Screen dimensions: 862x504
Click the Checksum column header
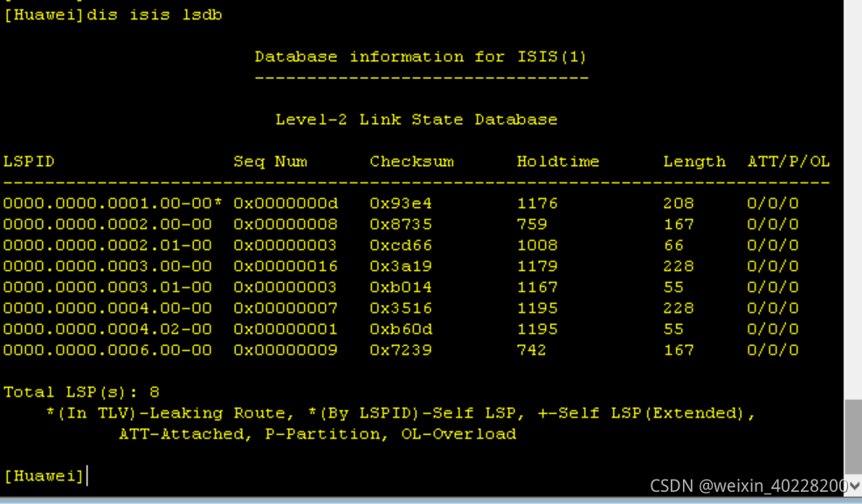(411, 162)
